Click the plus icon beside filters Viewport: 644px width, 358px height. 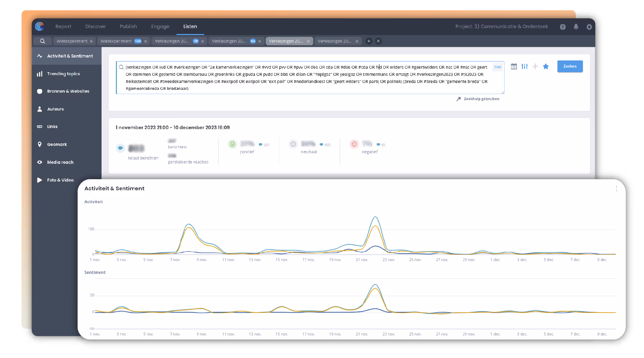point(535,66)
